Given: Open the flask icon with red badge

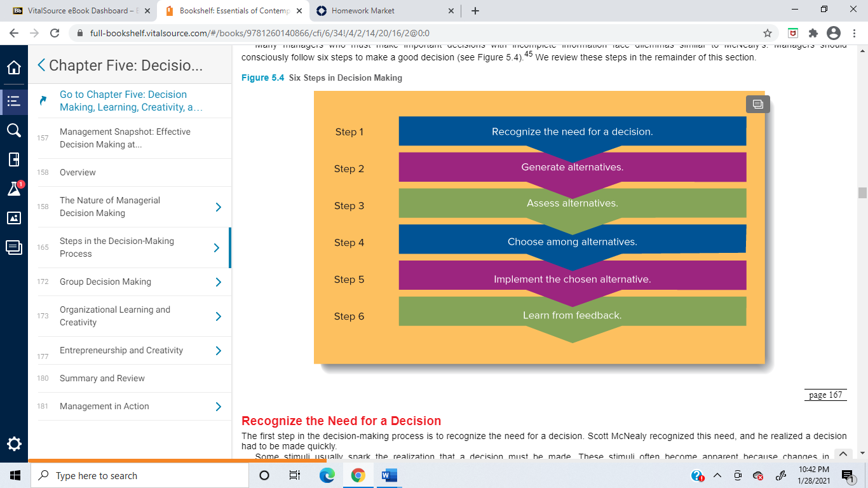Looking at the screenshot, I should pyautogui.click(x=14, y=189).
